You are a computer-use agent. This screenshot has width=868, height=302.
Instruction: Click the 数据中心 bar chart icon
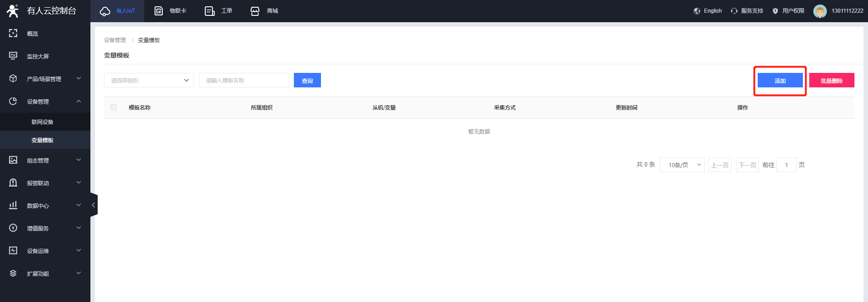coord(13,205)
